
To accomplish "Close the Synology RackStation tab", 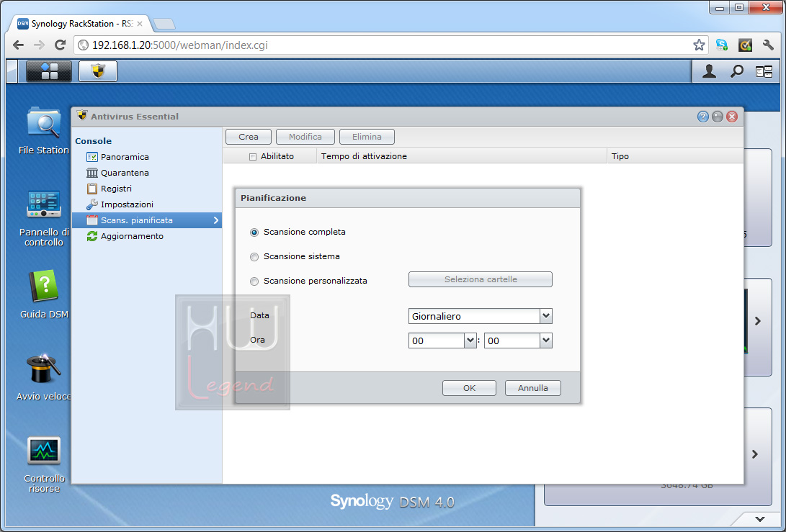I will click(140, 24).
